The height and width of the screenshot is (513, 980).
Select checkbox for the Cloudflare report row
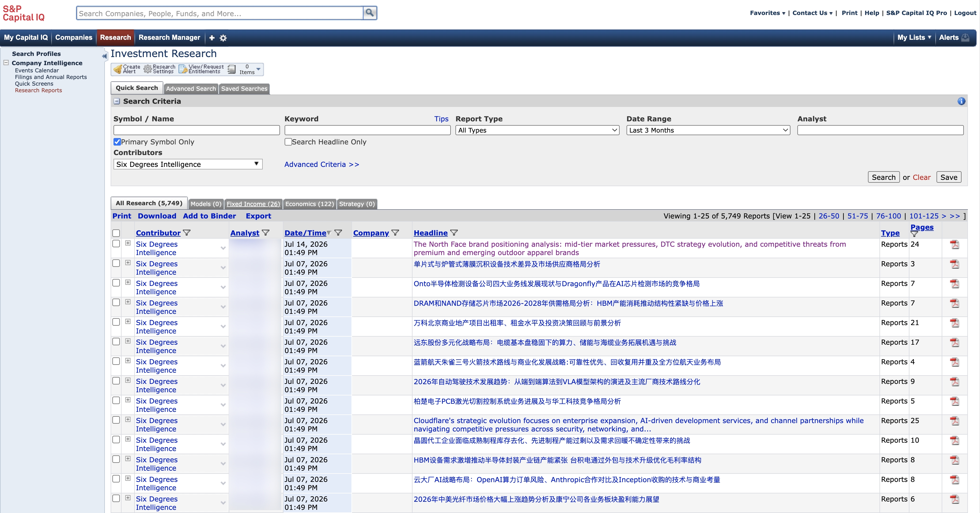click(116, 420)
